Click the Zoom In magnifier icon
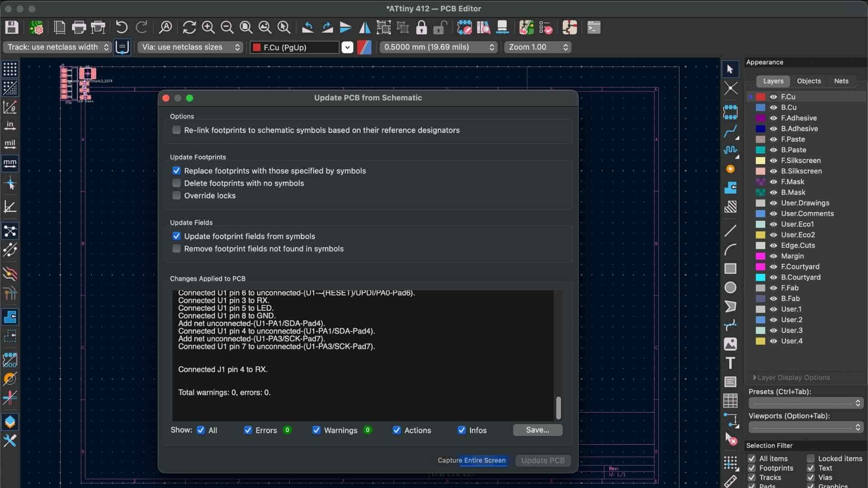868x488 pixels. click(x=208, y=28)
